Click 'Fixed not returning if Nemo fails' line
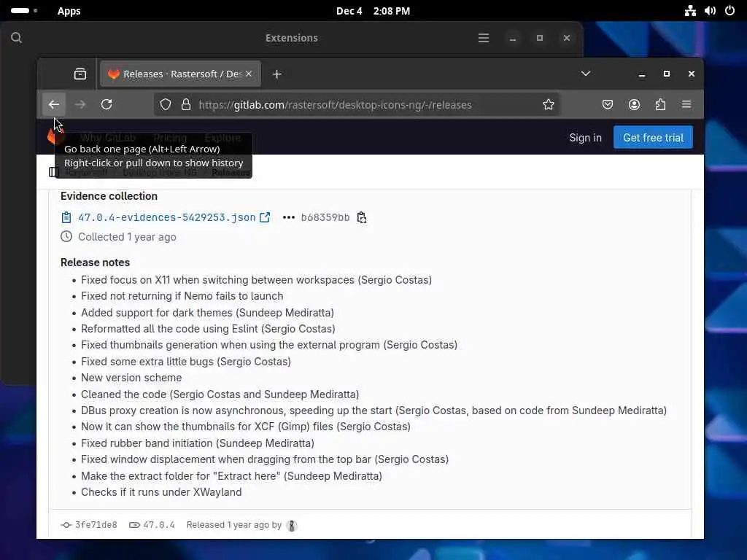 182,296
